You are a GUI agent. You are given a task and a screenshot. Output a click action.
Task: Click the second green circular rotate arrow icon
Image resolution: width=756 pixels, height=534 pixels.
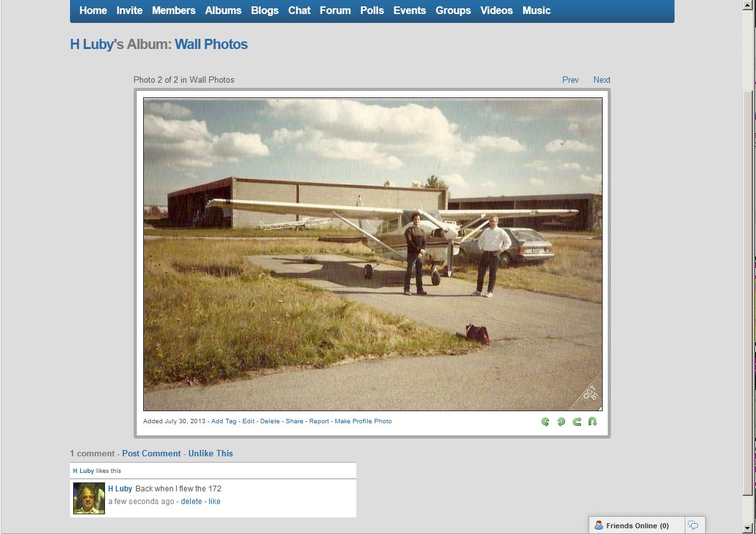(x=561, y=421)
